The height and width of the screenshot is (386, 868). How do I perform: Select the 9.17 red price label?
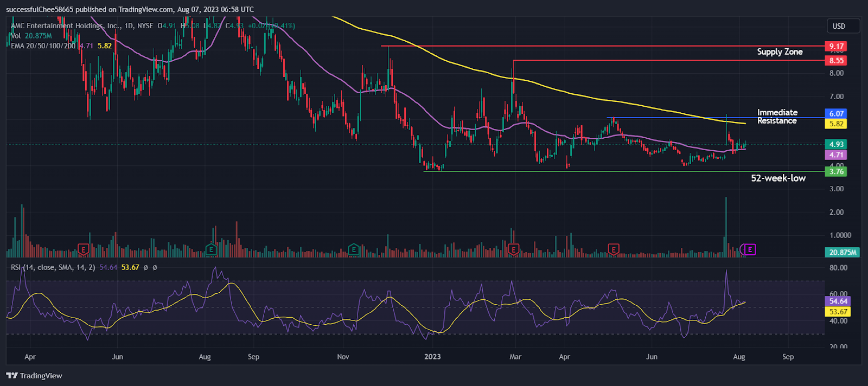(x=836, y=46)
